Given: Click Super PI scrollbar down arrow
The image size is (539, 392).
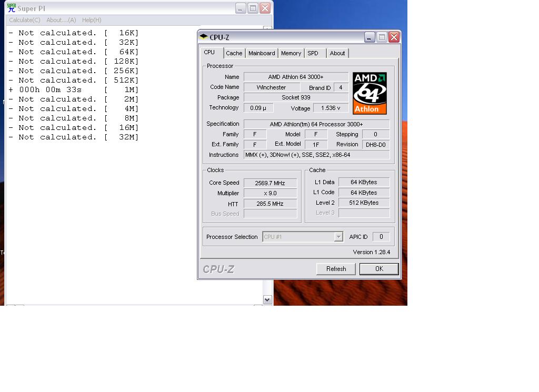Looking at the screenshot, I should 267,299.
